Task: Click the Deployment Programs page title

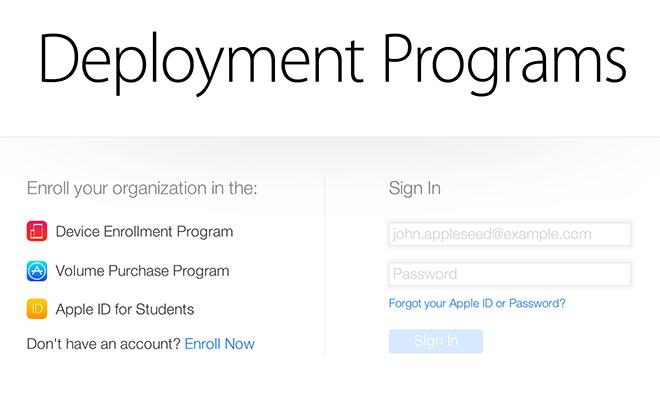Action: (333, 60)
